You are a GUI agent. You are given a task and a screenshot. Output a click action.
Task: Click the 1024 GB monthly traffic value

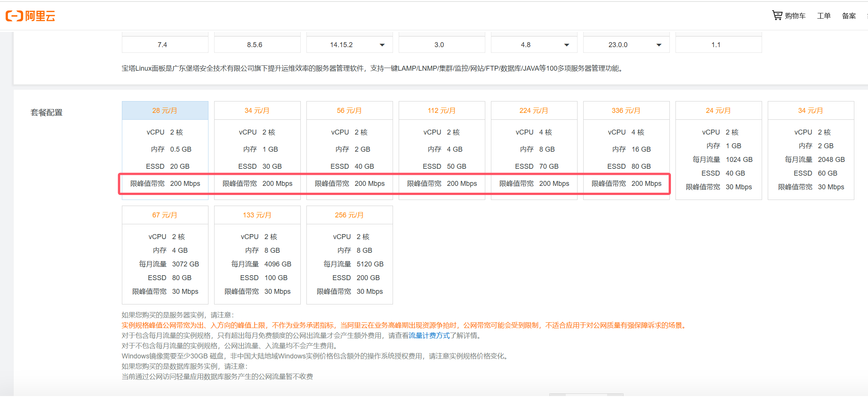739,160
